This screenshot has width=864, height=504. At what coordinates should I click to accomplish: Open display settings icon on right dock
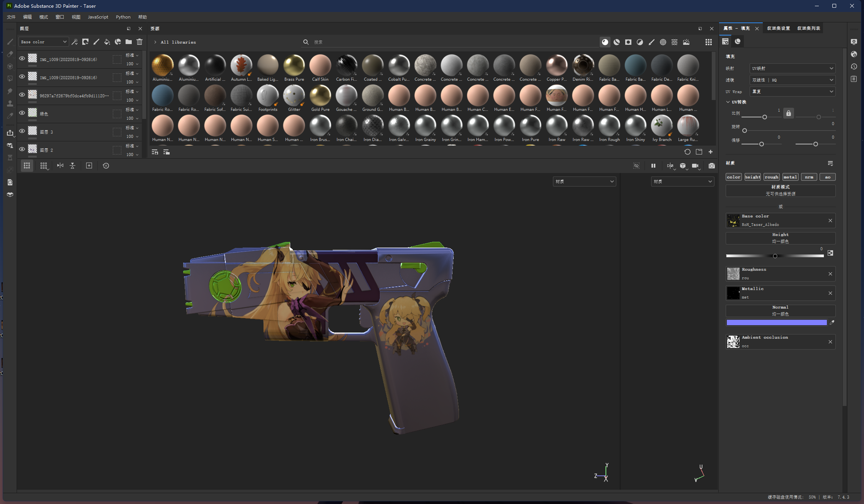[x=854, y=42]
